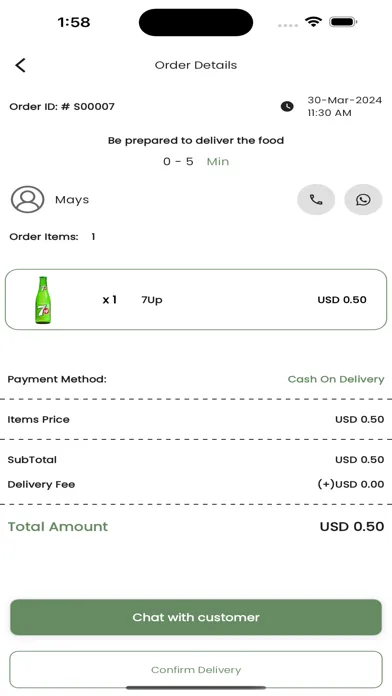Tap the Order Details page title

196,65
